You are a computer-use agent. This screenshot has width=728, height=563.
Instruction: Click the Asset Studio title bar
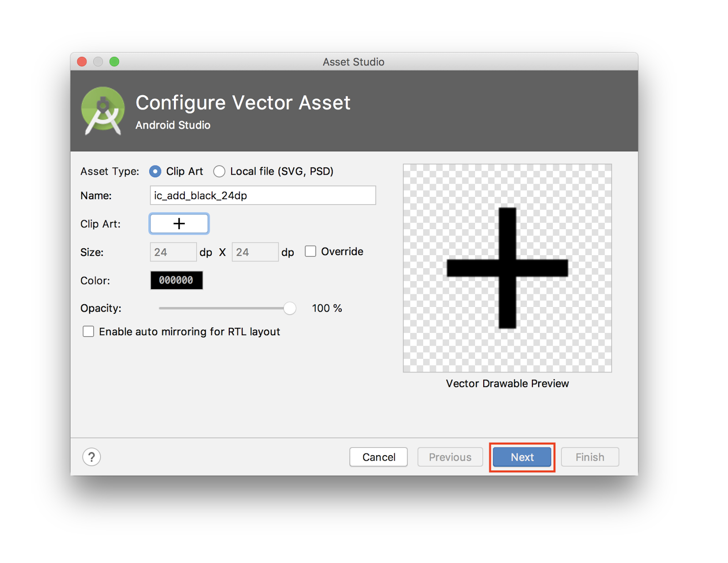click(354, 62)
